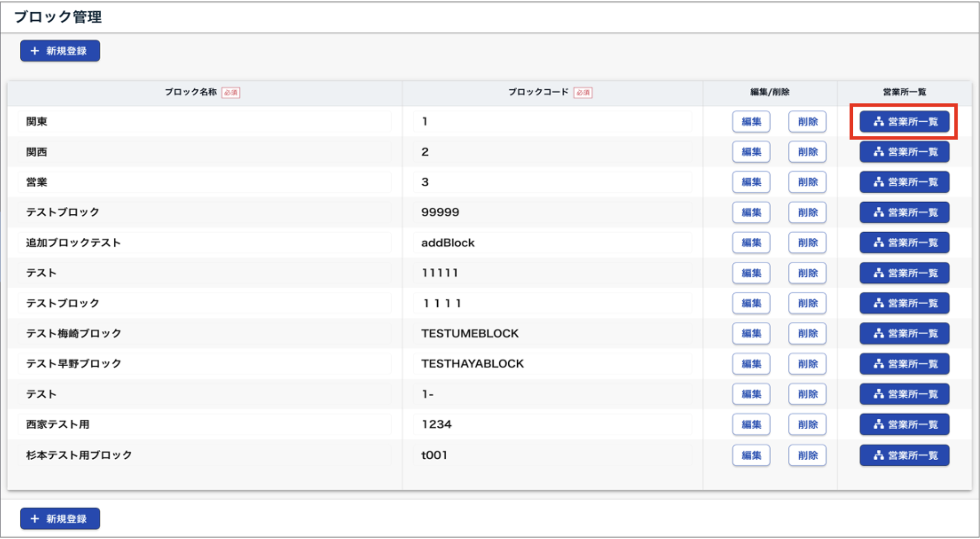Open 営業所一覧 for block code 99999
The image size is (980, 539).
pyautogui.click(x=904, y=212)
